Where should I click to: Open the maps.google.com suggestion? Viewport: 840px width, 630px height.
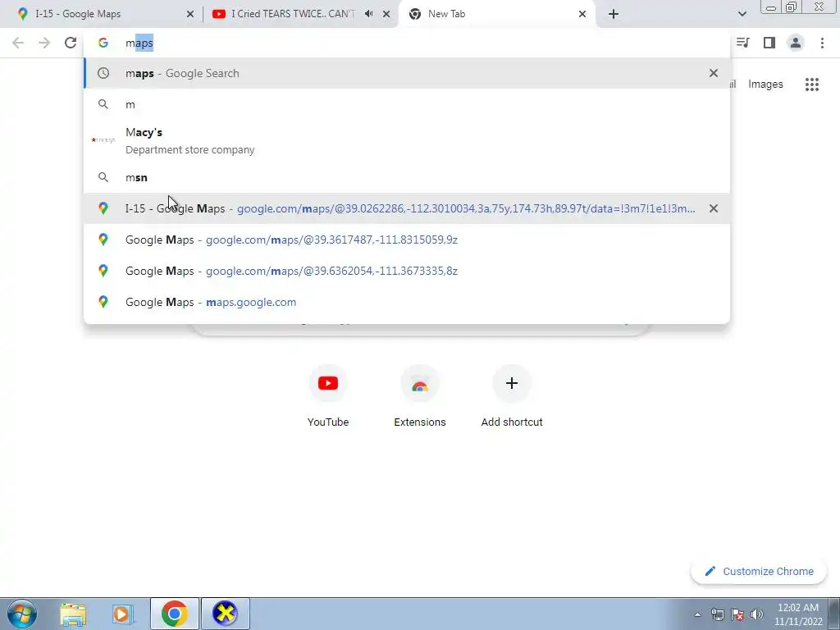(x=407, y=302)
